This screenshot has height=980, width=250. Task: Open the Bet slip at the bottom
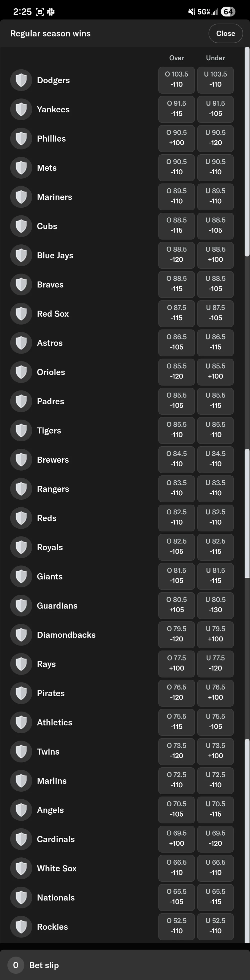click(x=43, y=965)
